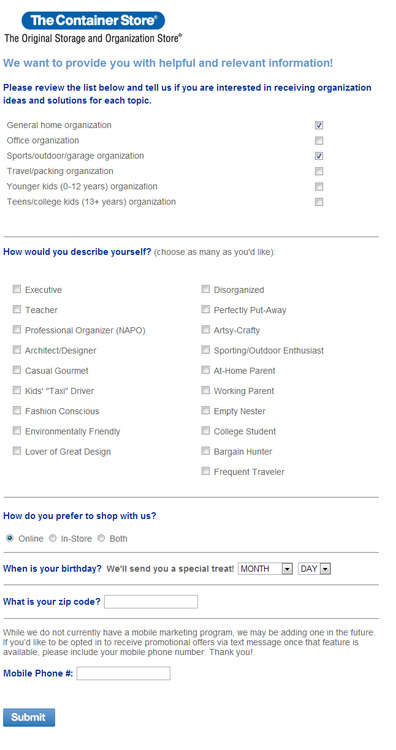Image resolution: width=396 pixels, height=750 pixels.
Task: Uncheck General home organization checkbox
Action: [319, 125]
